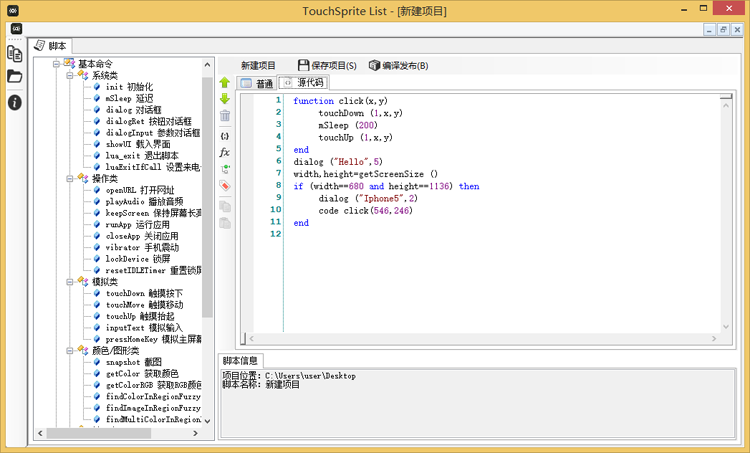
Task: Click the green move-down arrow icon
Action: (x=225, y=99)
